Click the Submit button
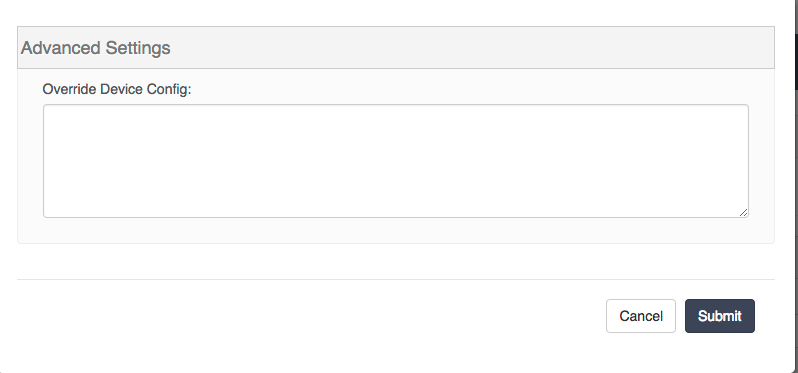The image size is (798, 373). (x=720, y=316)
